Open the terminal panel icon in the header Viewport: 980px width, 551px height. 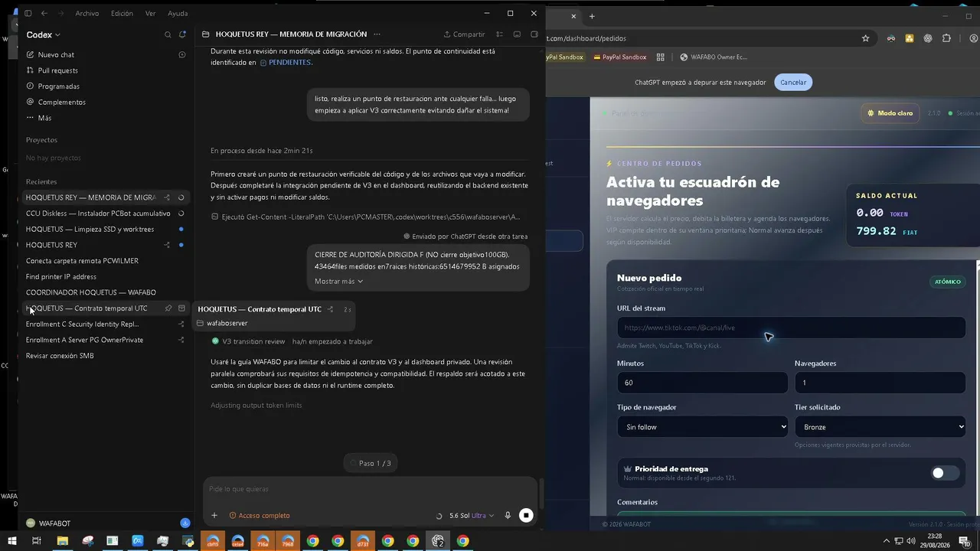[x=517, y=34]
